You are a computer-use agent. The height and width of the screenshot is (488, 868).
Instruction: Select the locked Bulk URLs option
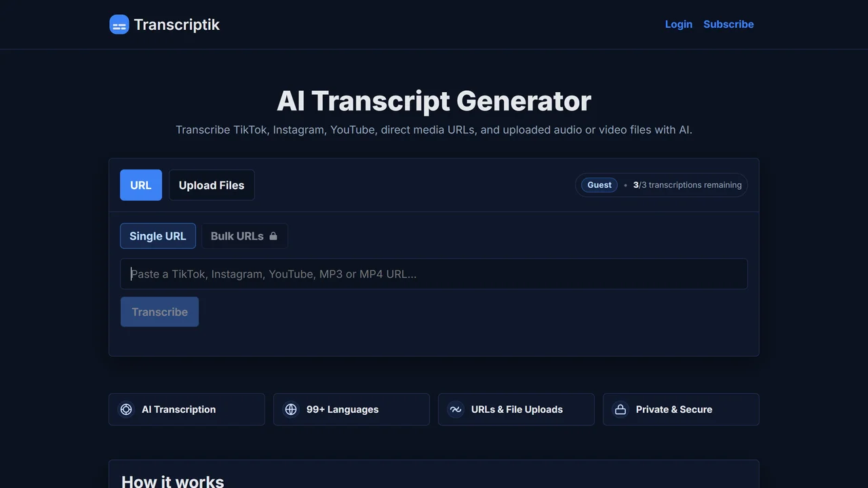245,236
